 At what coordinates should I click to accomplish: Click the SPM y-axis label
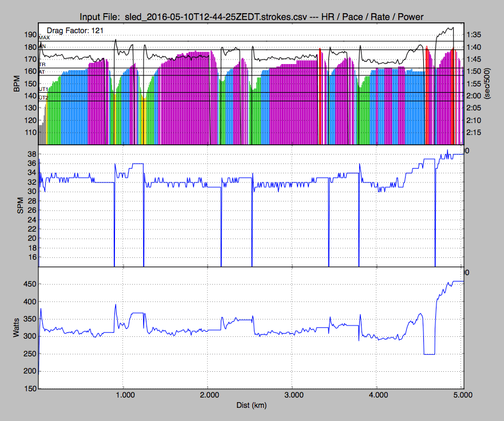pos(20,206)
